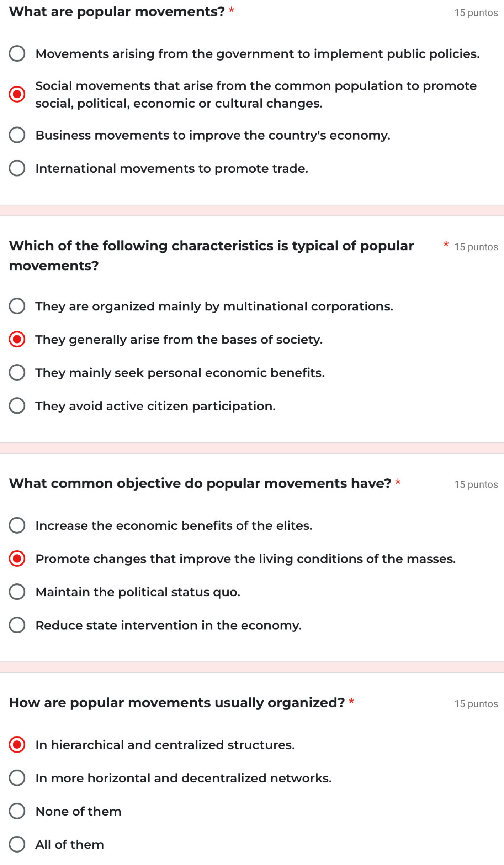The image size is (504, 865).
Task: Select "Promote changes that improve the living conditions"
Action: (x=17, y=559)
